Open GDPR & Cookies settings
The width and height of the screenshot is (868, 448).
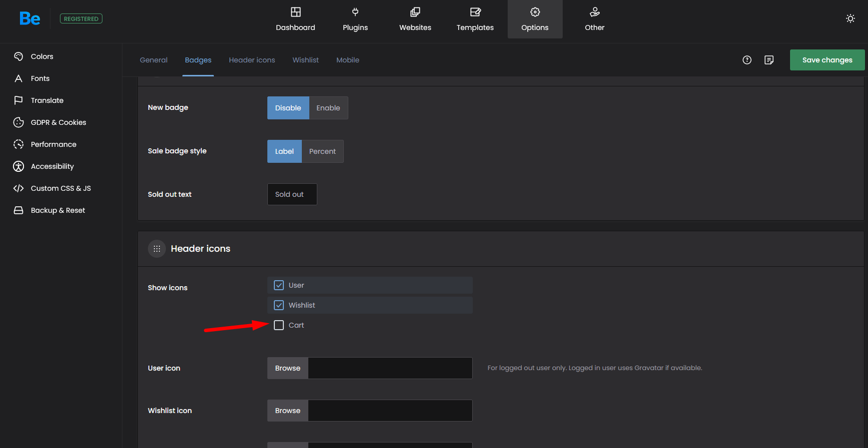pos(58,122)
